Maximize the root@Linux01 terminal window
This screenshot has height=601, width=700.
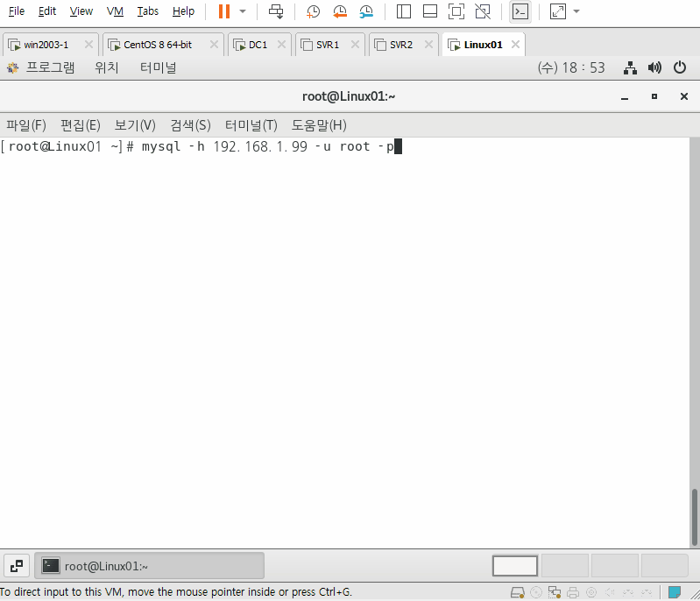tap(654, 96)
